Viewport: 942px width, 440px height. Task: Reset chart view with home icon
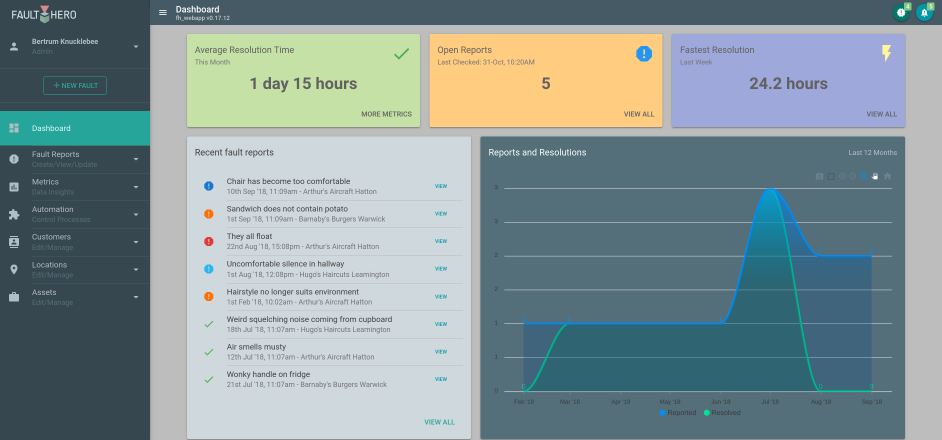(887, 176)
